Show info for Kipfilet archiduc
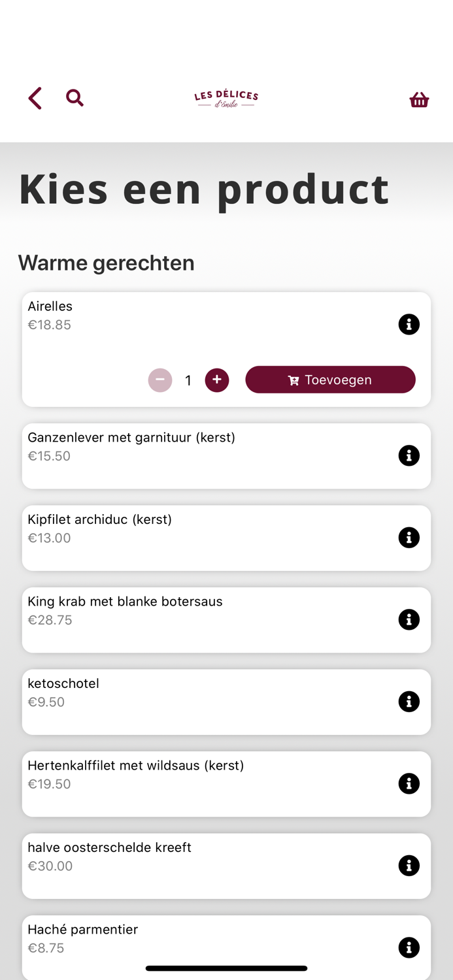This screenshot has width=453, height=980. [409, 538]
